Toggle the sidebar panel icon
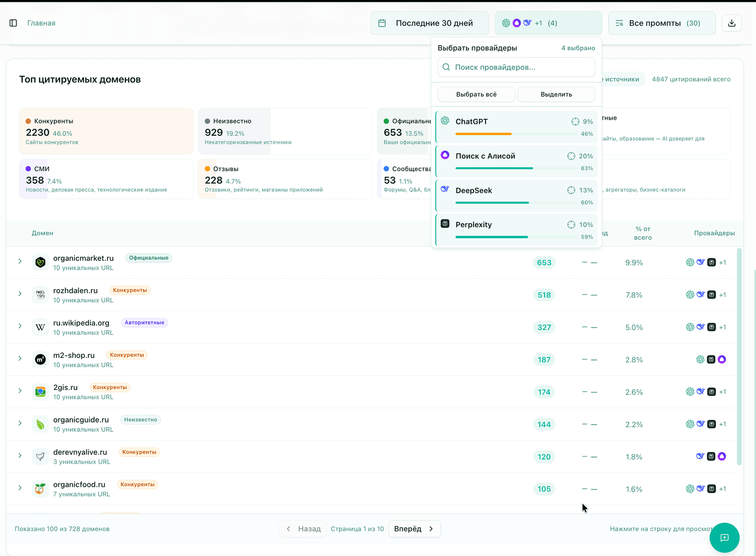 (13, 23)
